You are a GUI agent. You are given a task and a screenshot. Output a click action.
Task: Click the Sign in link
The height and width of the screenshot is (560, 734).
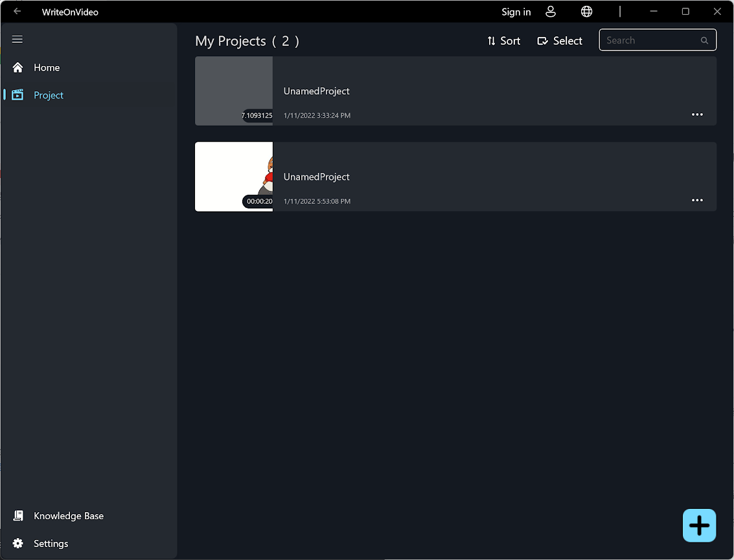point(516,12)
